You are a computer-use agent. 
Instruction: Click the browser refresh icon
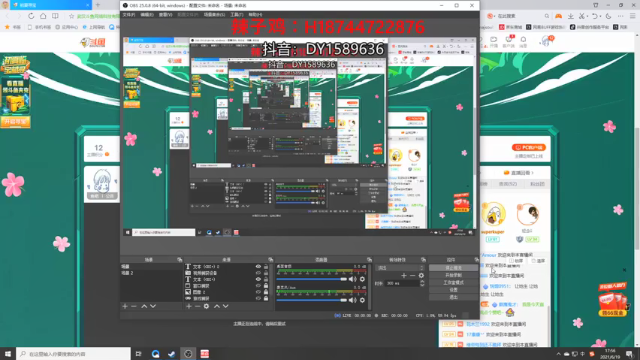[31, 16]
